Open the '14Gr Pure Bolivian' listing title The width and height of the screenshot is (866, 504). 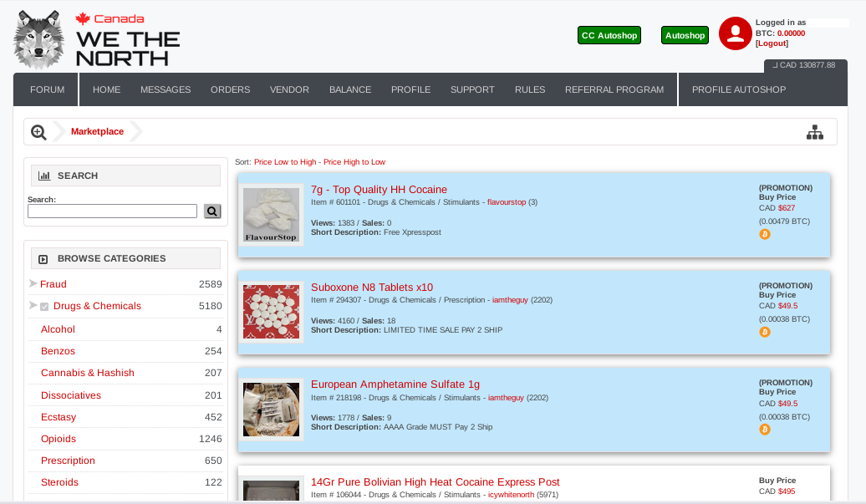click(x=436, y=482)
